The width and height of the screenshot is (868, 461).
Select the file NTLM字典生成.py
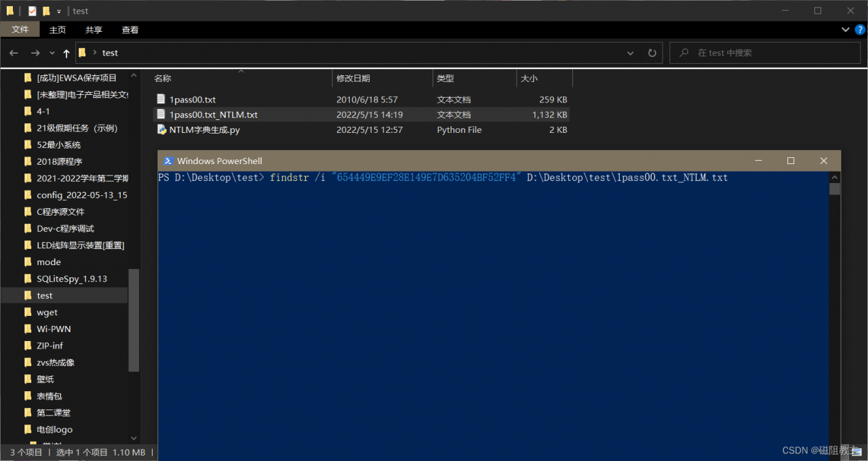tap(205, 129)
